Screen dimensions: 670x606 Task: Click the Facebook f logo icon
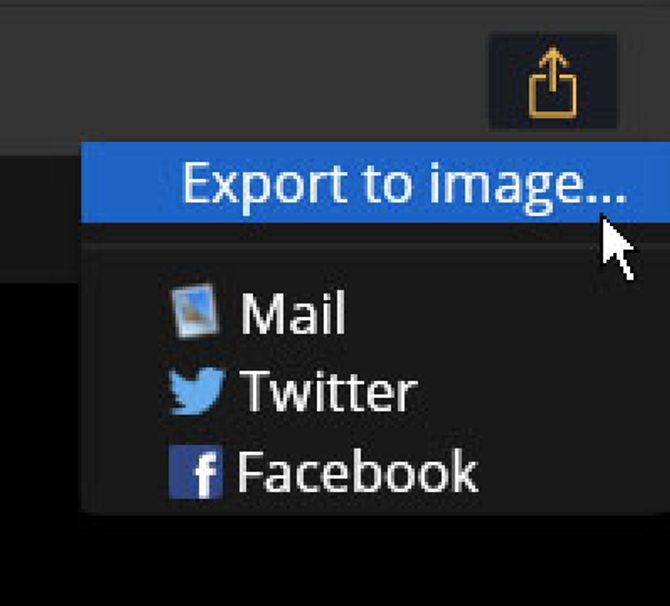tap(196, 472)
